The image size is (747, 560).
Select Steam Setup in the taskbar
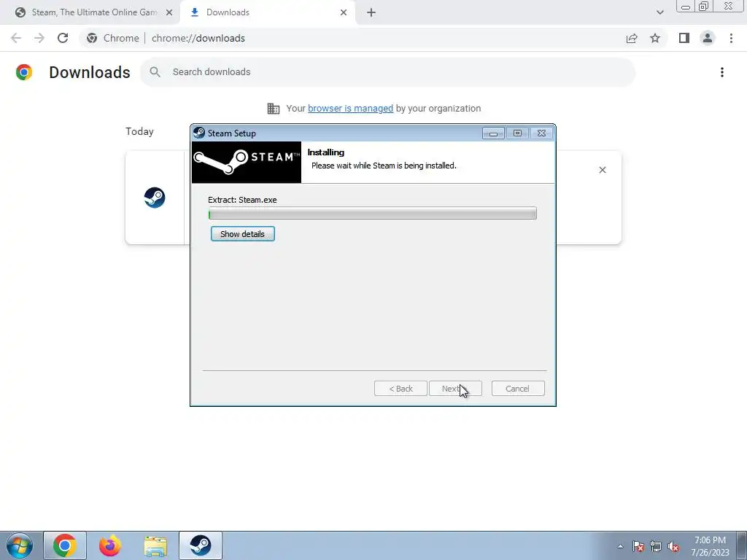coord(201,545)
